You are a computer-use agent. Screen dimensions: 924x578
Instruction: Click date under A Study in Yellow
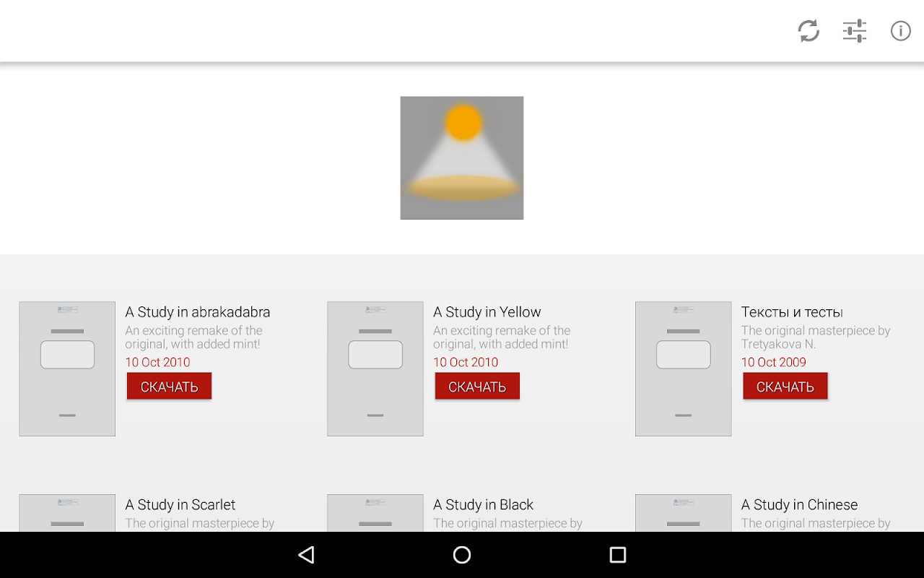466,362
